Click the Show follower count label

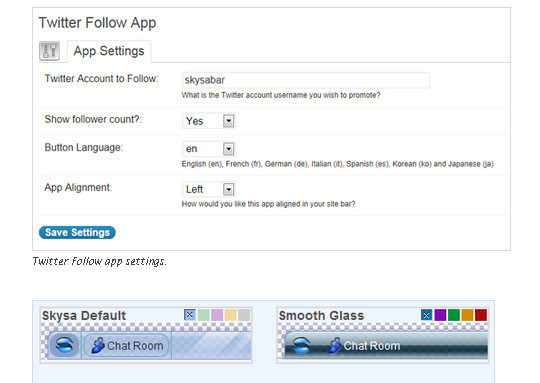93,119
